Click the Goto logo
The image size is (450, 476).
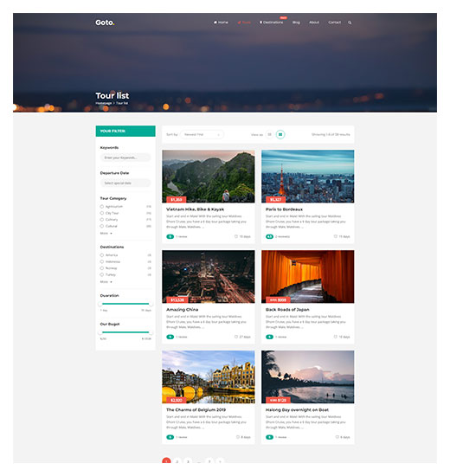pyautogui.click(x=105, y=23)
